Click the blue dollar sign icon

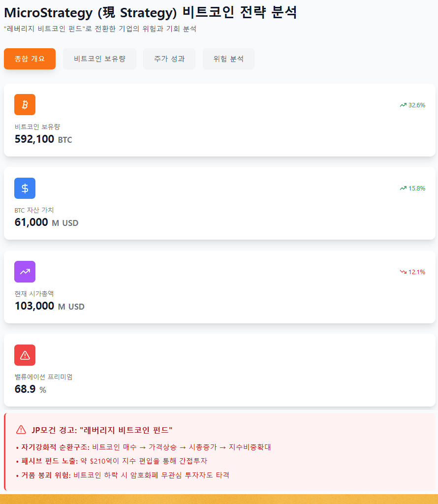coord(25,188)
